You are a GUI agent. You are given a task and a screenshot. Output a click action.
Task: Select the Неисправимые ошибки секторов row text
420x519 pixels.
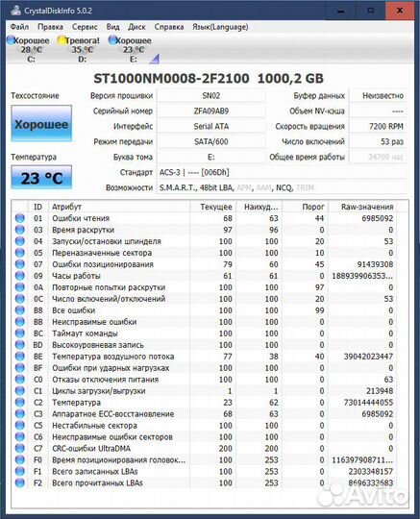pos(112,437)
